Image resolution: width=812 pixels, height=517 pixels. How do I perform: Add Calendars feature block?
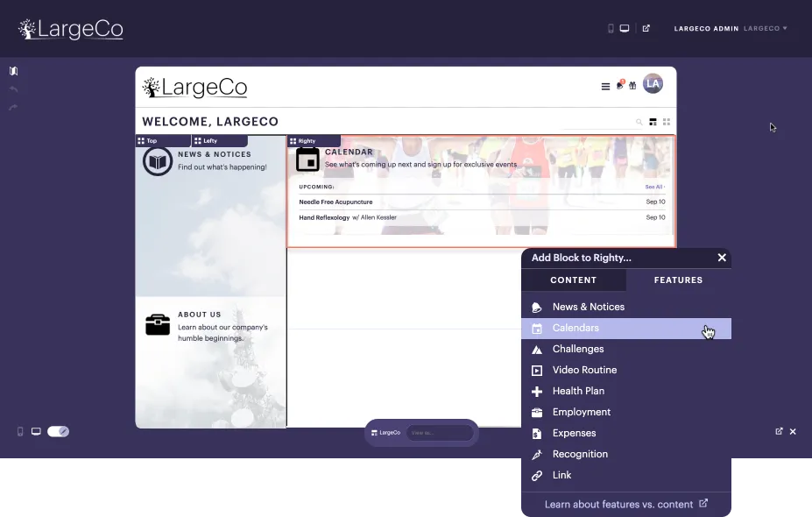tap(626, 329)
